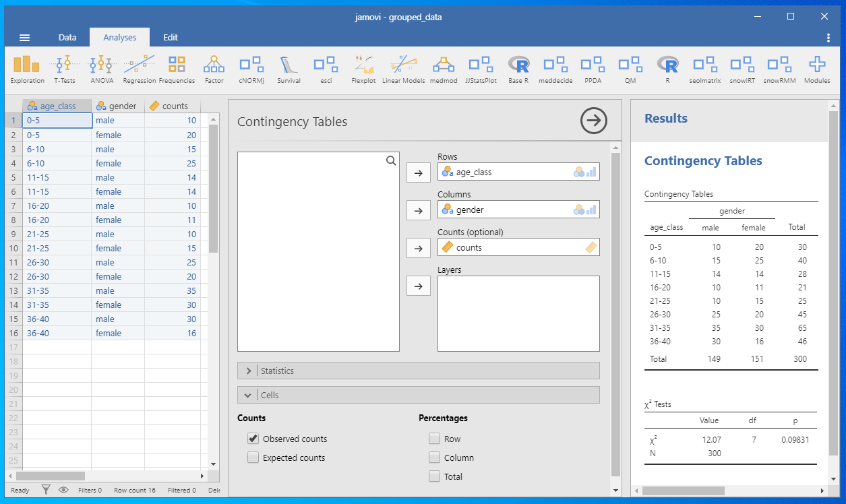Click the arrow button next to Rows
Viewport: 846px width, 504px height.
[418, 172]
